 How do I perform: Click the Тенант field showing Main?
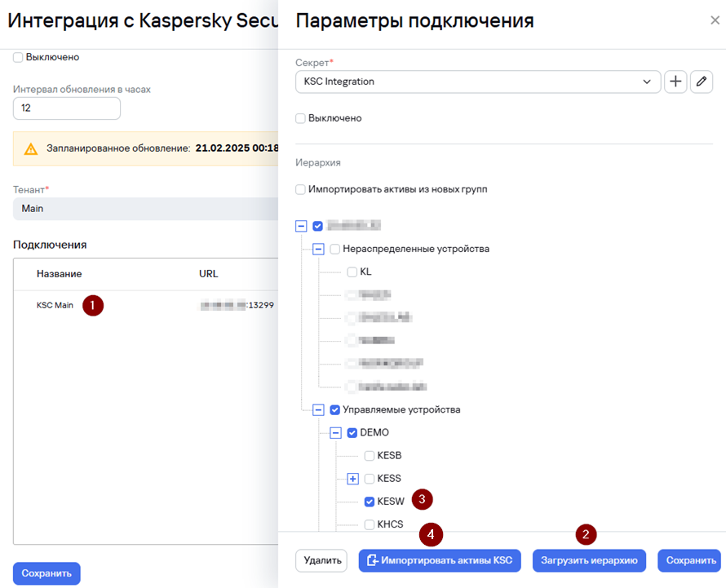(145, 209)
